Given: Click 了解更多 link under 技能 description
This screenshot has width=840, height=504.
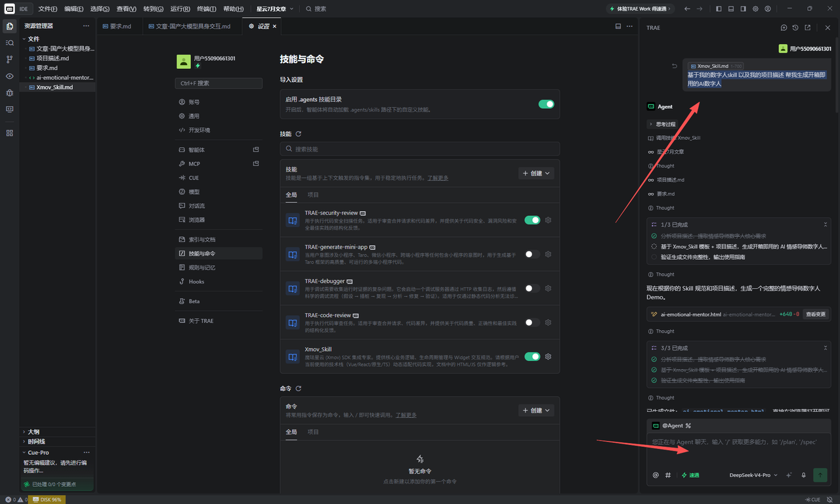Looking at the screenshot, I should pos(438,178).
